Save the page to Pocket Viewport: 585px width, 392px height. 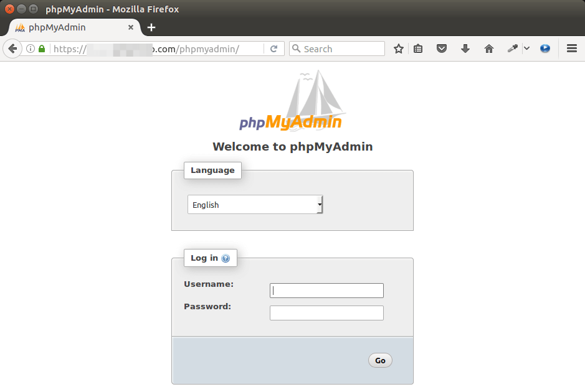point(442,48)
